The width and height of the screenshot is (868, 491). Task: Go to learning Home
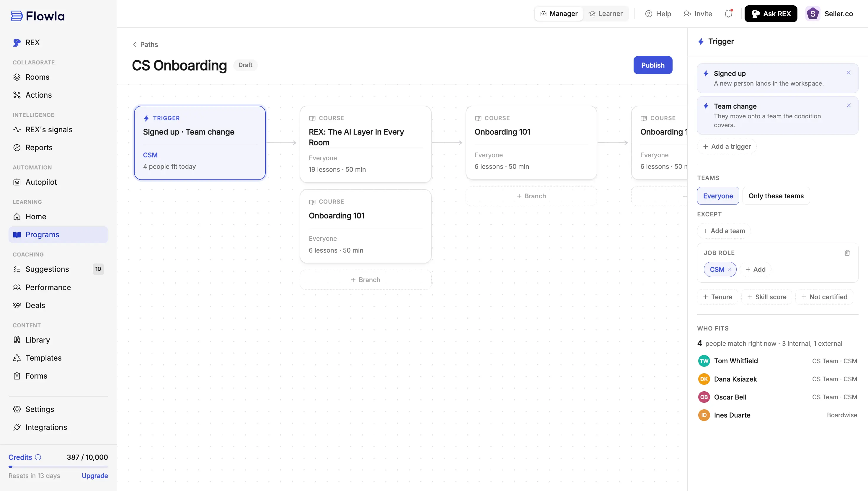[x=58, y=217]
